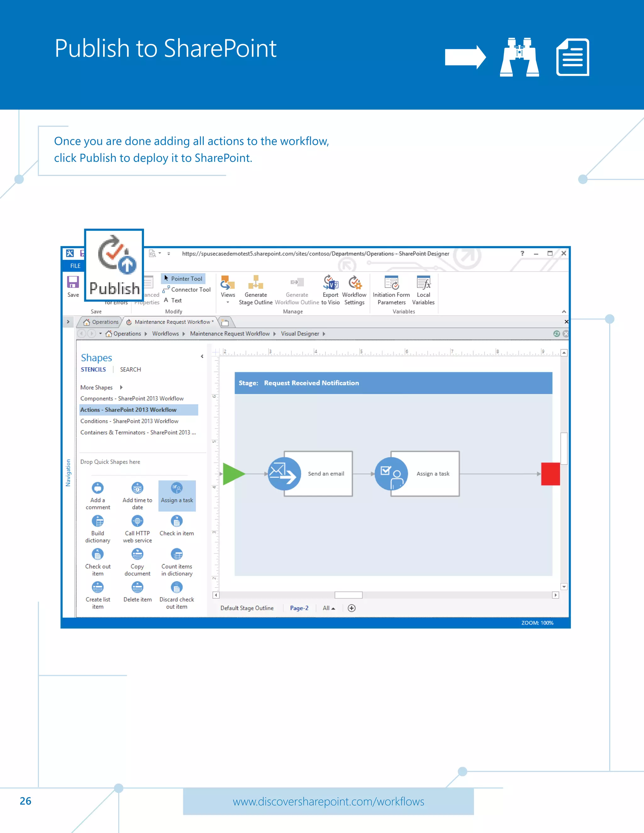The width and height of the screenshot is (644, 833).
Task: Select the Add a comment shape
Action: pos(98,496)
